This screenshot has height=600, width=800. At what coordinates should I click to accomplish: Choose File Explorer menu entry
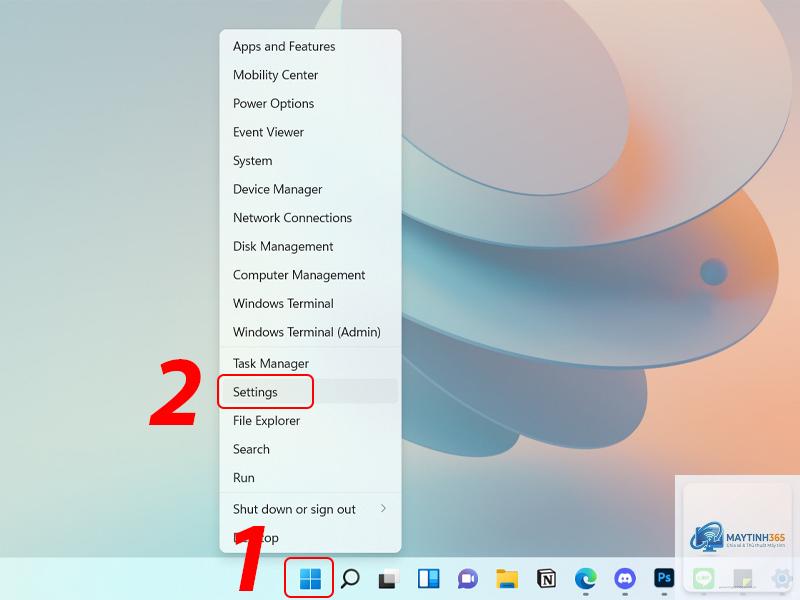click(x=310, y=421)
